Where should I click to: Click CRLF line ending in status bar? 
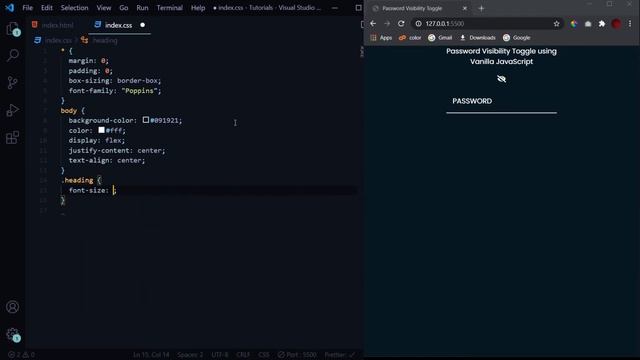(x=243, y=355)
